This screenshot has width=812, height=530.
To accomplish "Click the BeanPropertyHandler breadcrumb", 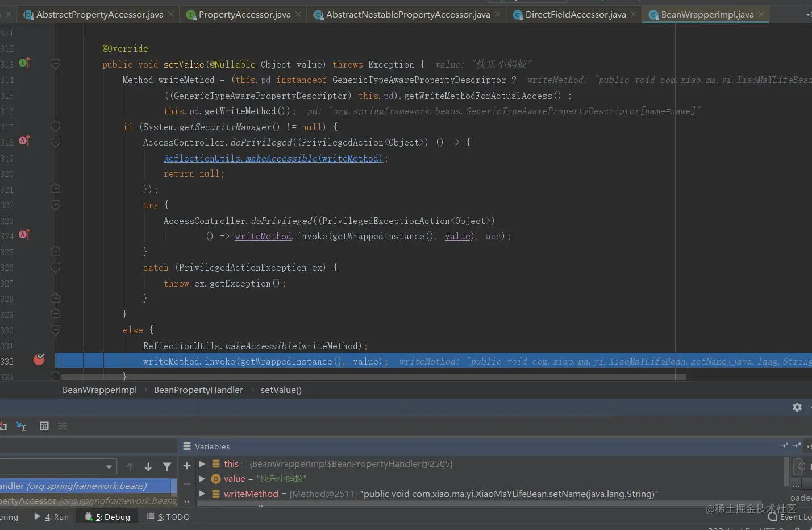I will pyautogui.click(x=198, y=390).
